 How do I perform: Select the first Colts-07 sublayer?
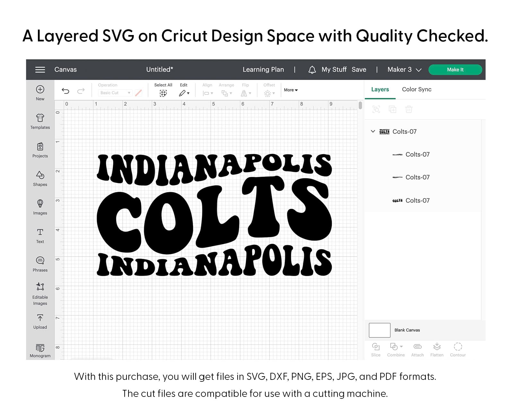pyautogui.click(x=423, y=154)
